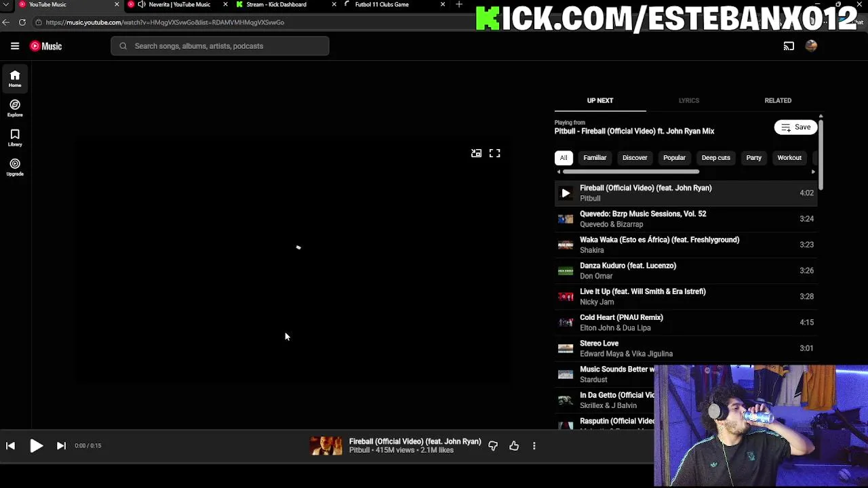This screenshot has width=868, height=488.
Task: Open the tab search dropdown arrow
Action: pos(5,5)
